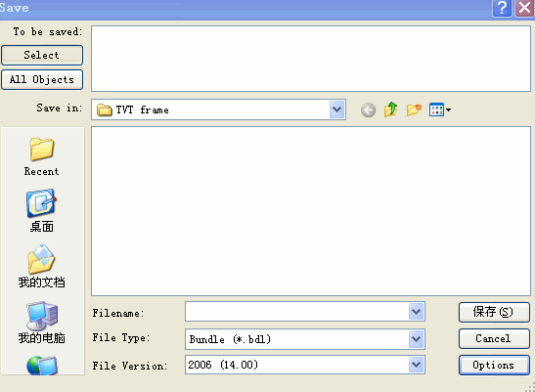The height and width of the screenshot is (392, 535).
Task: Go back to the previous folder
Action: 368,109
